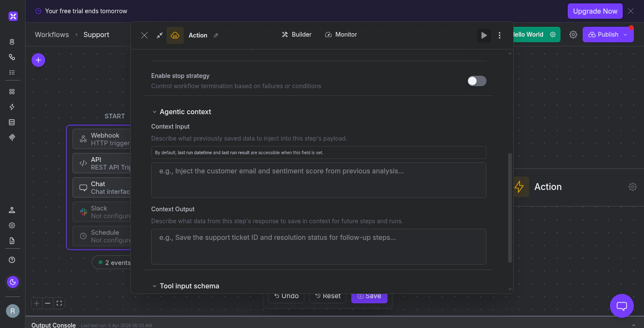Click the panel's vertical scrollbar thumb
The image size is (644, 328).
click(510, 208)
